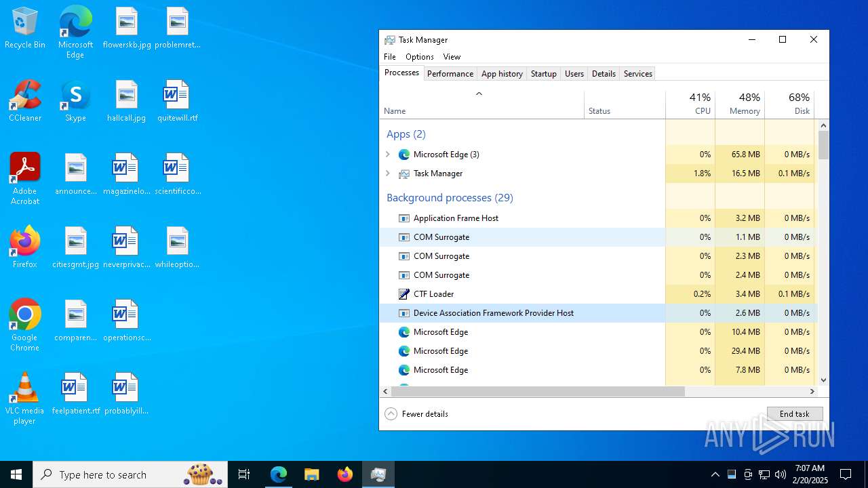Screen dimensions: 868x488
Task: Switch to the Services tab
Action: [638, 74]
